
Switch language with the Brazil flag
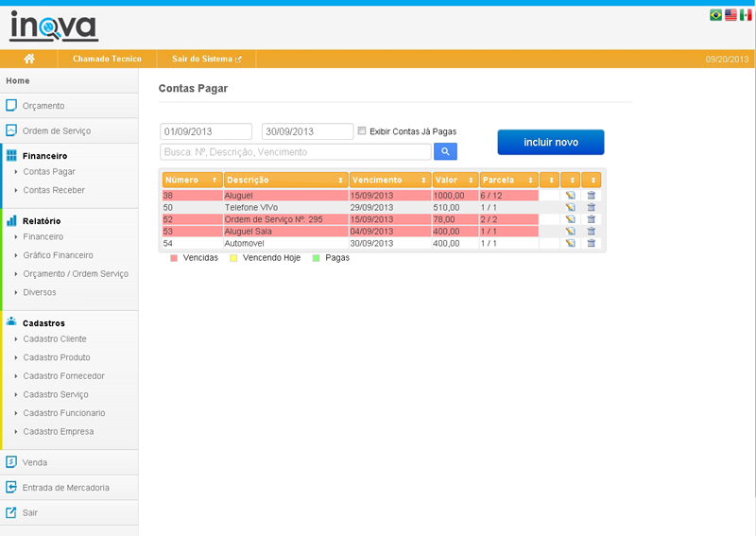(715, 15)
